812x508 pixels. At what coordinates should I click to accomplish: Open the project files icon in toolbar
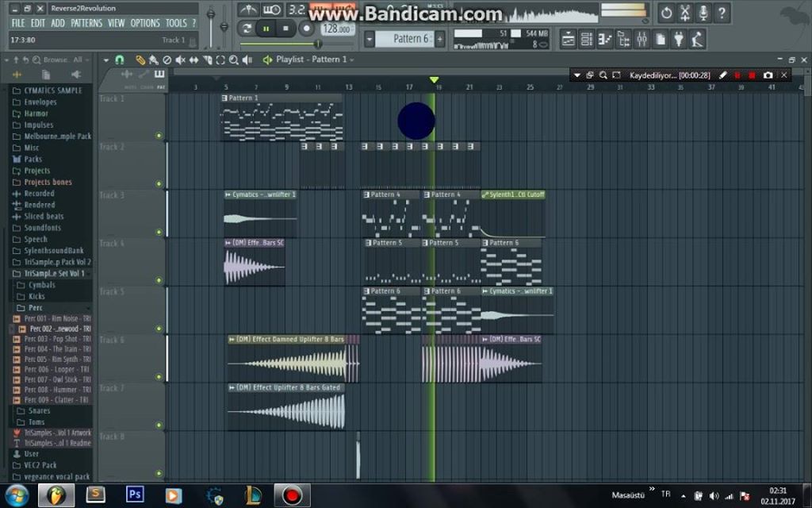[661, 40]
